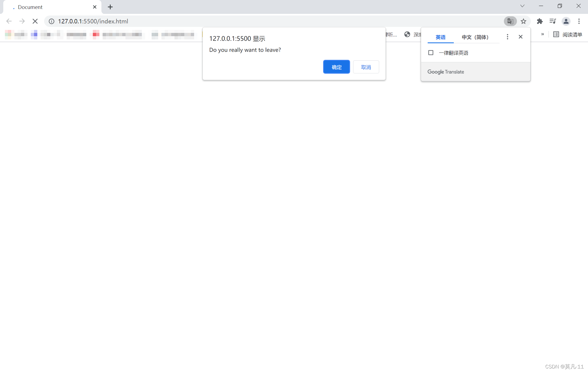Enable the always translate English checkbox
This screenshot has width=588, height=372.
pyautogui.click(x=431, y=53)
